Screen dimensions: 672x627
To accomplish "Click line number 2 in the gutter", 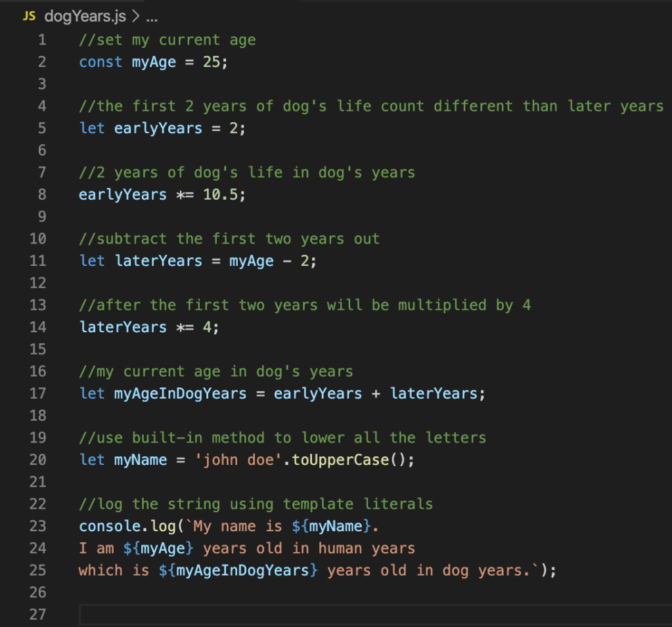I will click(x=42, y=62).
